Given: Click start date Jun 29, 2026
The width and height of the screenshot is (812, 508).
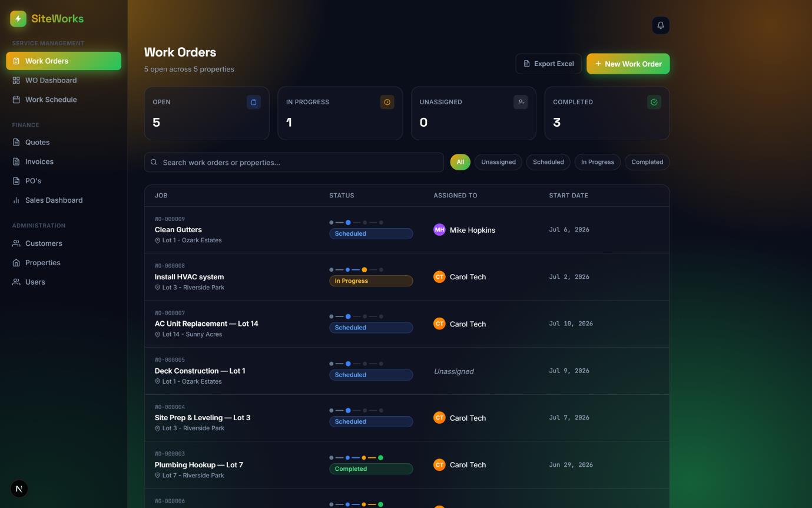Looking at the screenshot, I should tap(571, 465).
